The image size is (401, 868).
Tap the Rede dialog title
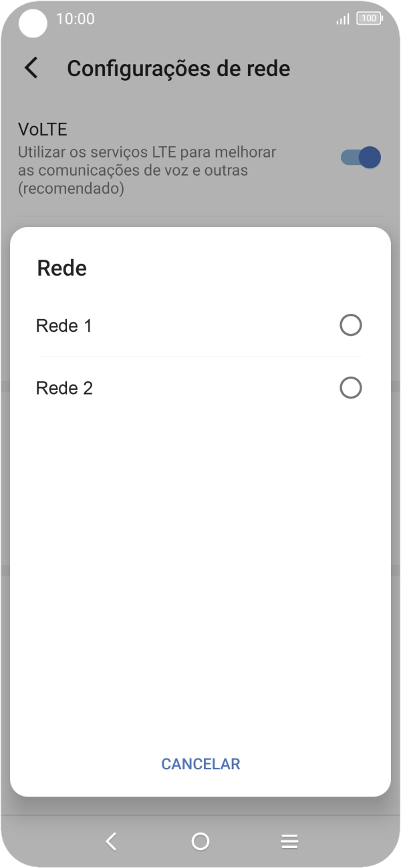61,268
